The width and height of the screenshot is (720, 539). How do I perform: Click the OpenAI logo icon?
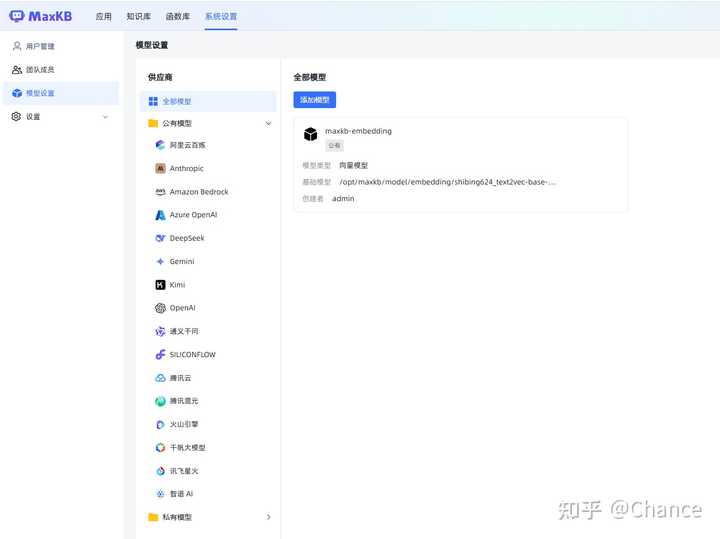click(160, 308)
